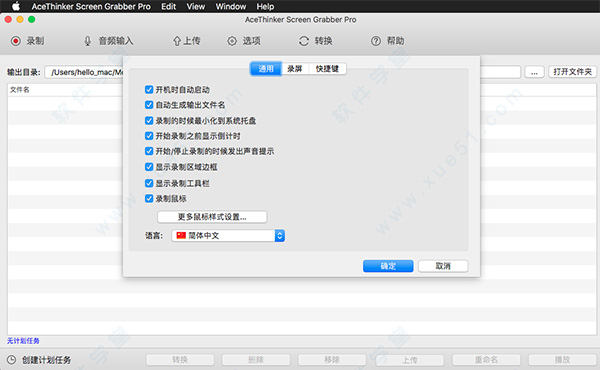600x370 pixels.
Task: Toggle 自动生成输出文件名 checkbox
Action: tap(149, 105)
